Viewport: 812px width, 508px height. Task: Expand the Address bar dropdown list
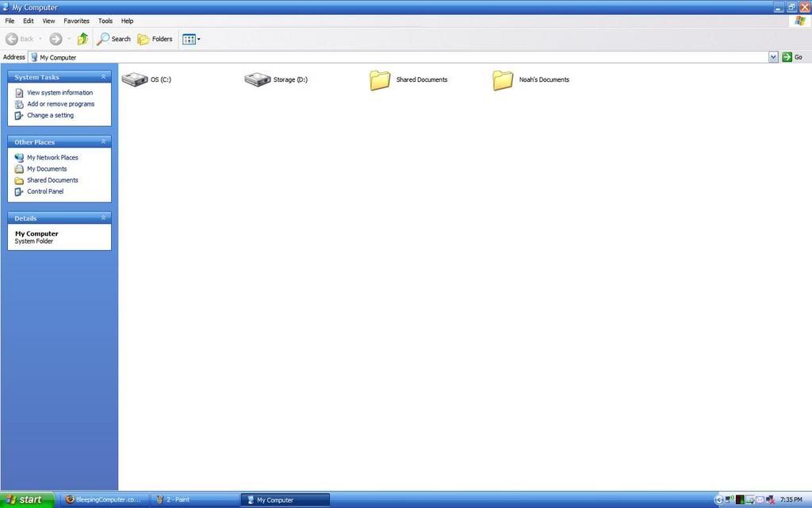[x=773, y=57]
